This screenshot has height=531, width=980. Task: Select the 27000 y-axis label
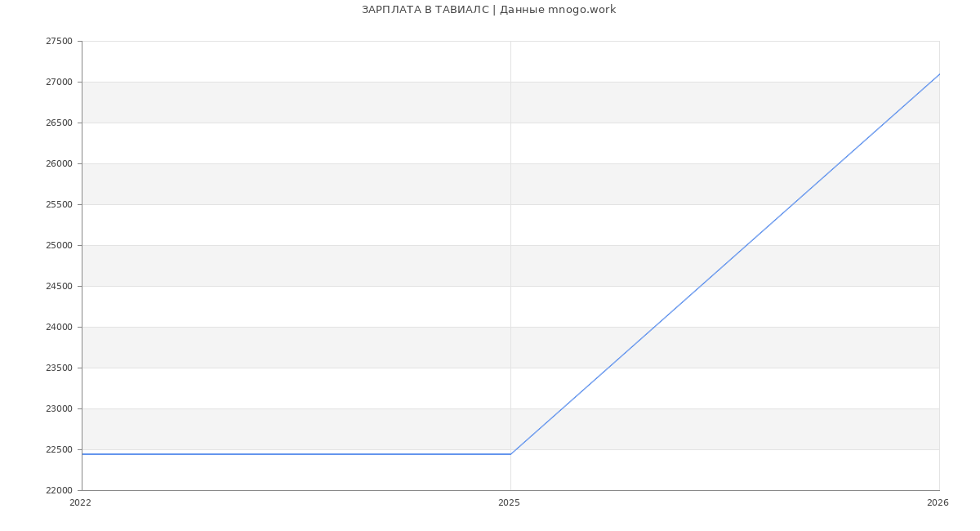click(59, 83)
